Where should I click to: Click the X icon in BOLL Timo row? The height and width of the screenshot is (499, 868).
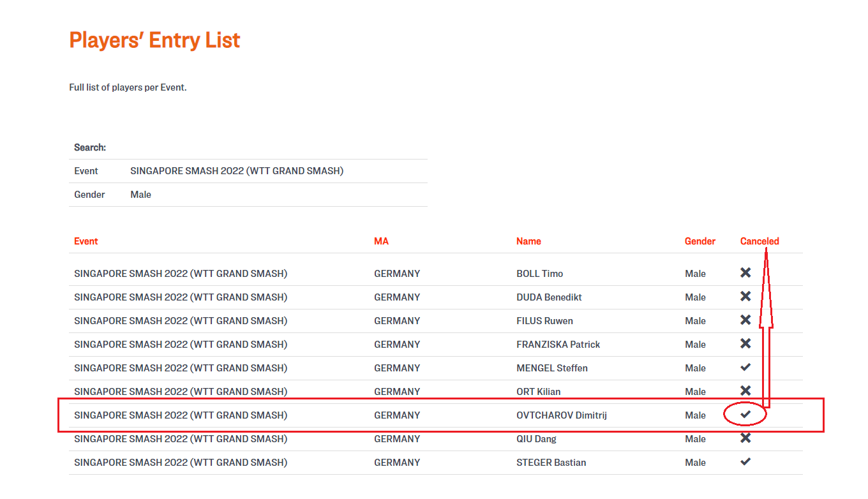pyautogui.click(x=745, y=273)
